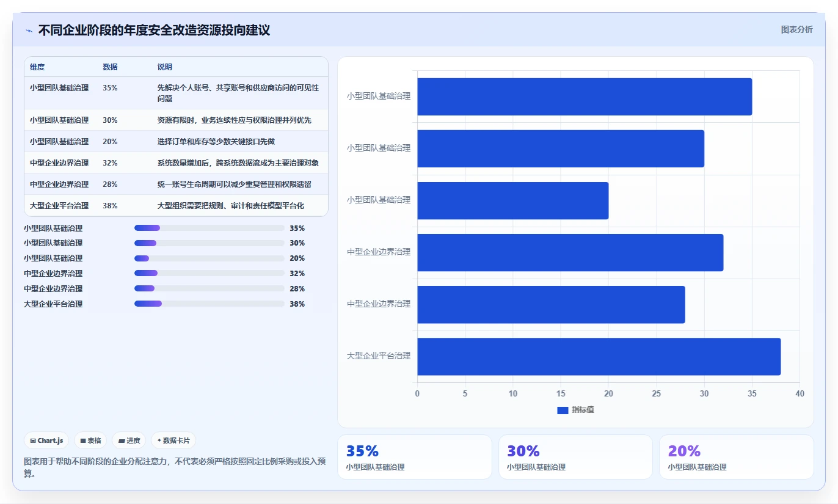Click the small icon beside the page title
The height and width of the screenshot is (504, 838).
pyautogui.click(x=29, y=30)
